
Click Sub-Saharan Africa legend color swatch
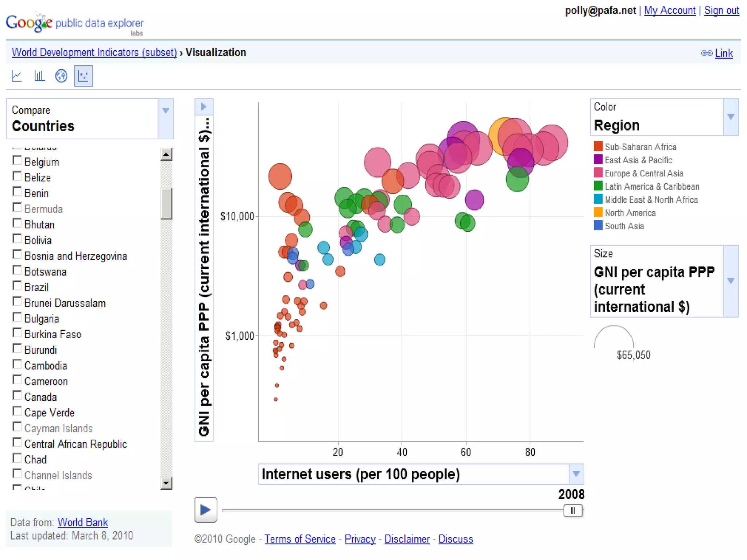pos(598,147)
